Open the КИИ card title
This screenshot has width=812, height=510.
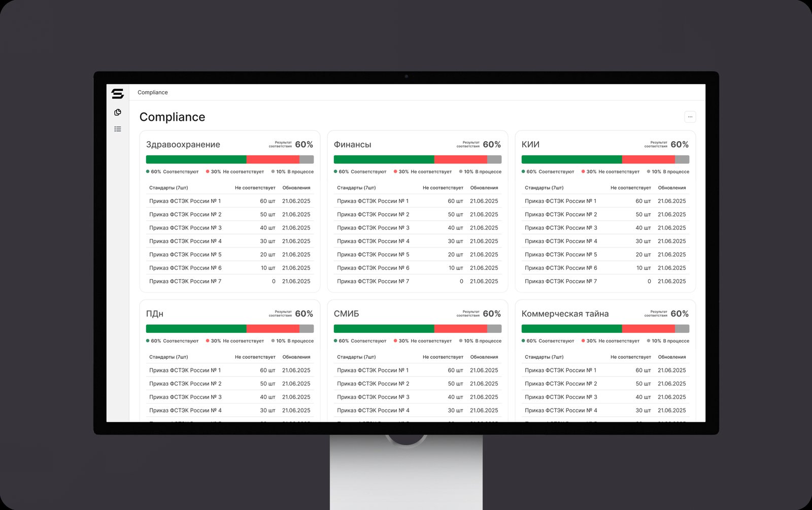click(x=530, y=145)
